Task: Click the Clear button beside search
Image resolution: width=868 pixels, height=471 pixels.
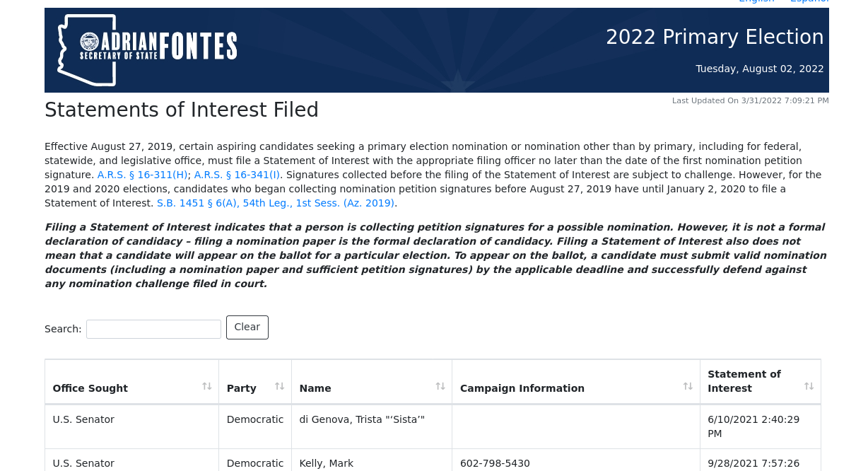Action: [x=247, y=327]
